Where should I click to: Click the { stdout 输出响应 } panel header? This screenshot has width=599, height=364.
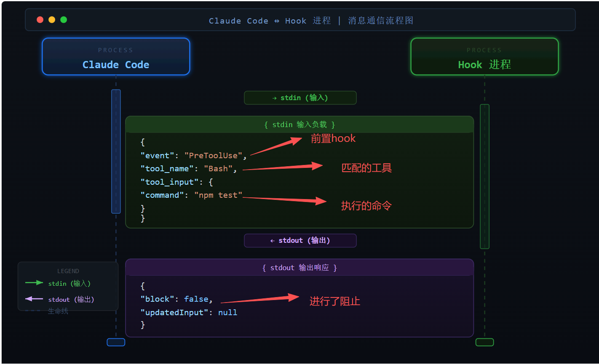(x=299, y=268)
